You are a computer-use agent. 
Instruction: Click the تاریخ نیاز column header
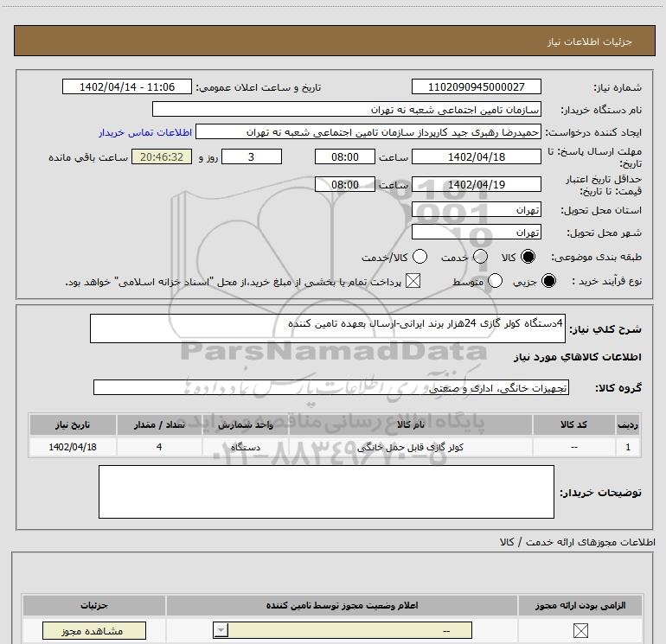pyautogui.click(x=73, y=424)
